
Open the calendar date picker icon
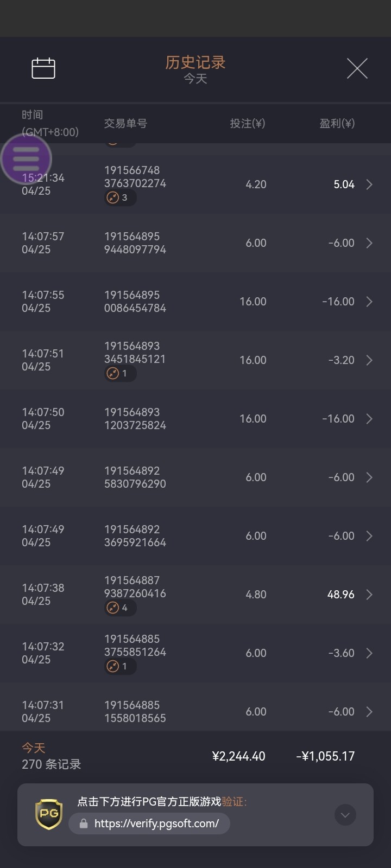pyautogui.click(x=43, y=68)
